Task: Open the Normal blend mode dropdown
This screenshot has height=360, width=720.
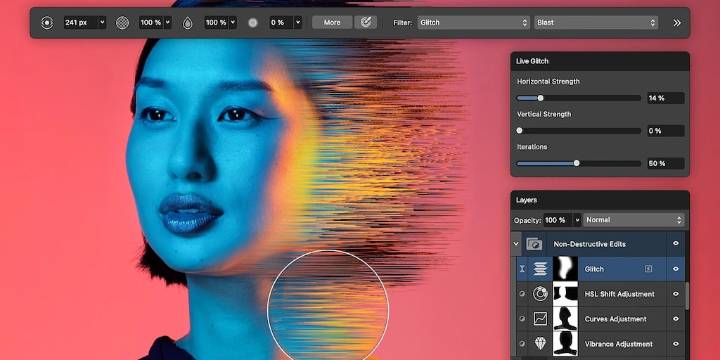Action: [x=635, y=220]
